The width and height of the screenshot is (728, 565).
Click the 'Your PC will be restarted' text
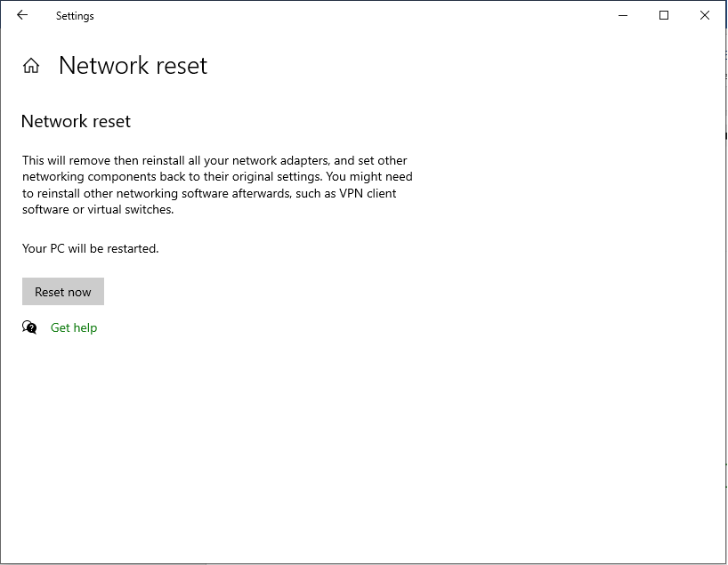[x=91, y=248]
